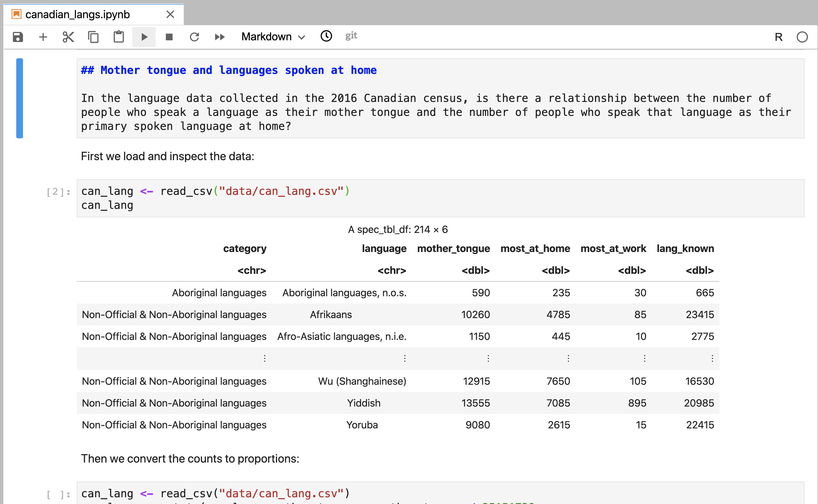Click the 'category' column header
Screen dimensions: 818x504
[x=245, y=249]
